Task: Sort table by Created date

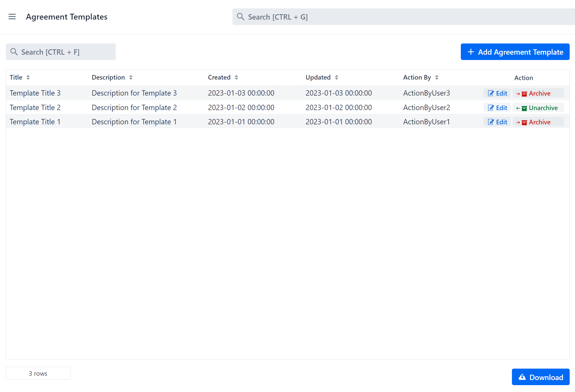Action: (236, 77)
